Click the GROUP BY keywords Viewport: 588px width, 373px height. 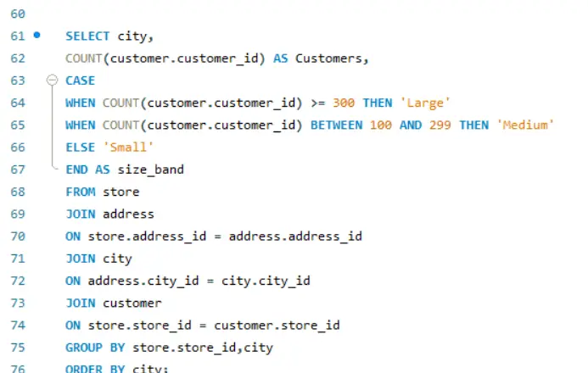click(95, 348)
